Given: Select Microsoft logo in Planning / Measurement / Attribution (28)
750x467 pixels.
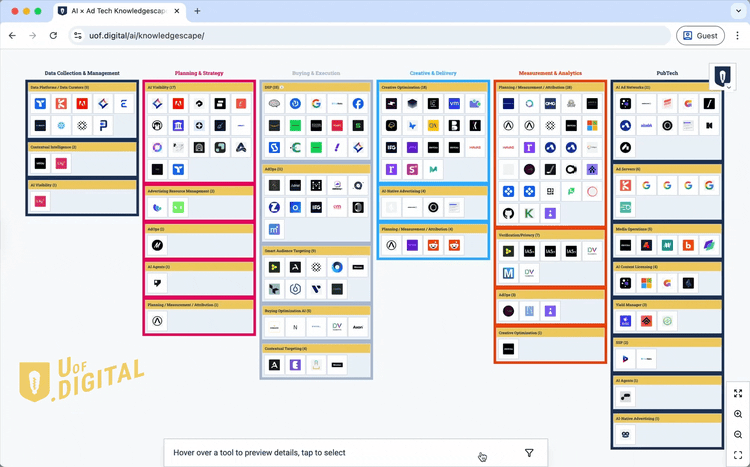Looking at the screenshot, I should coord(592,125).
